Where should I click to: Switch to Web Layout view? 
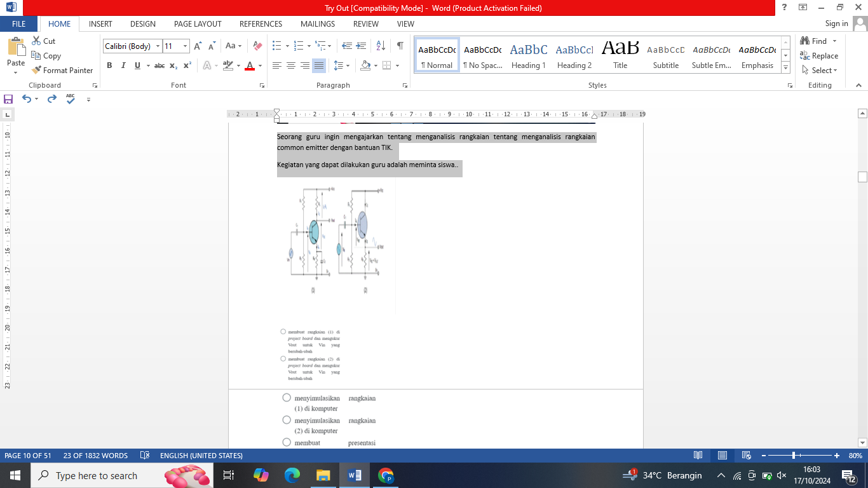click(747, 456)
